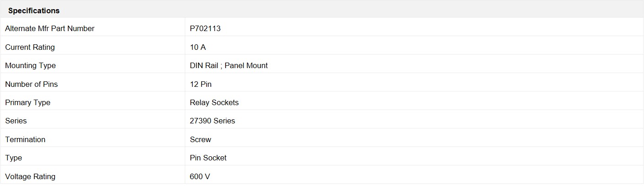Screen dimensions: 644x186
Task: Select the Series row label
Action: click(x=16, y=121)
